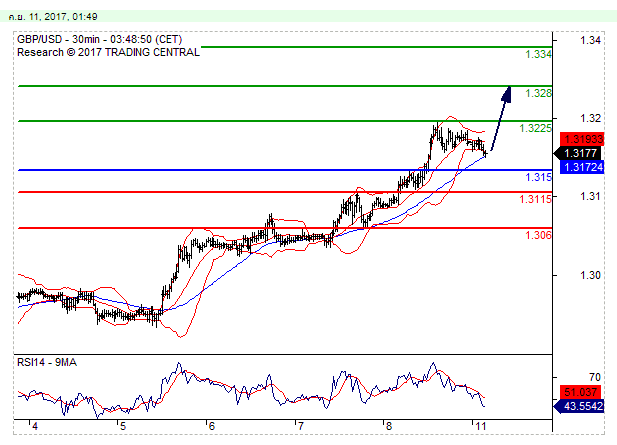Click the blue 1.31724 price tag
The width and height of the screenshot is (617, 445).
[582, 167]
